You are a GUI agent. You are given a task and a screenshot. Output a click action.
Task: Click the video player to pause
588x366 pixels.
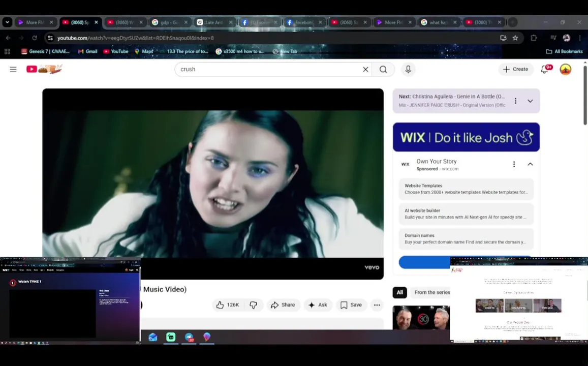pyautogui.click(x=213, y=184)
